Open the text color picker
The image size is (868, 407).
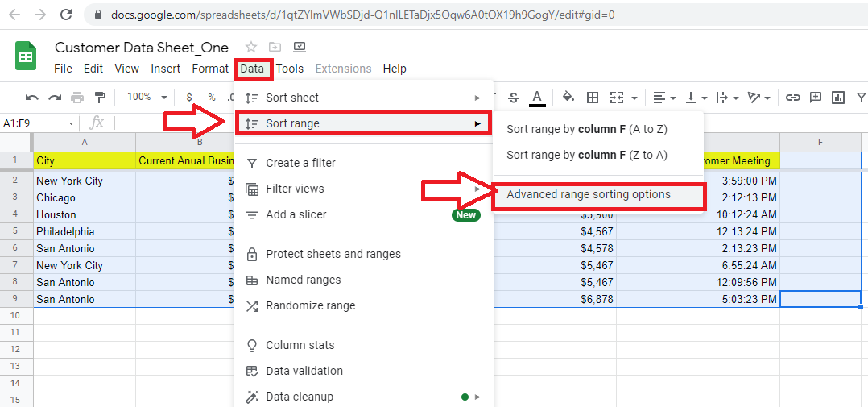click(x=537, y=98)
